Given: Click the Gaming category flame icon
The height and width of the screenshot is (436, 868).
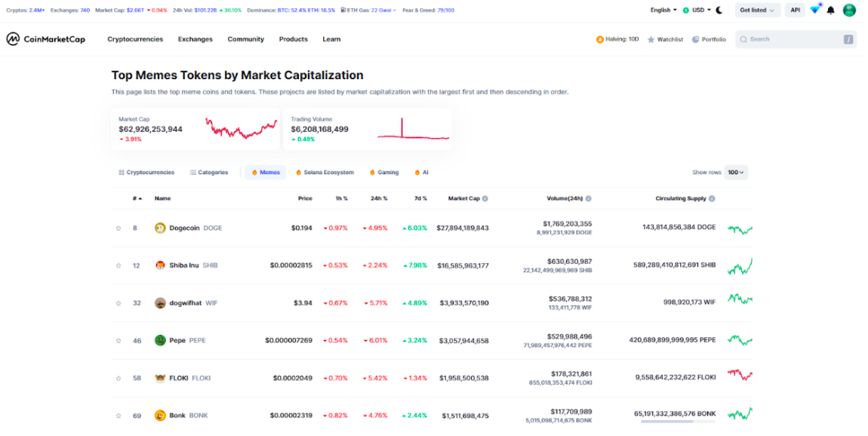Looking at the screenshot, I should (374, 172).
